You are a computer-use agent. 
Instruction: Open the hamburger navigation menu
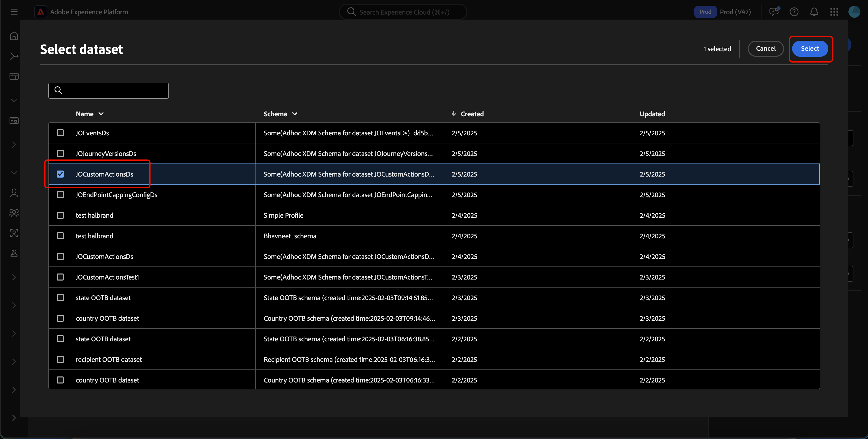coord(14,12)
